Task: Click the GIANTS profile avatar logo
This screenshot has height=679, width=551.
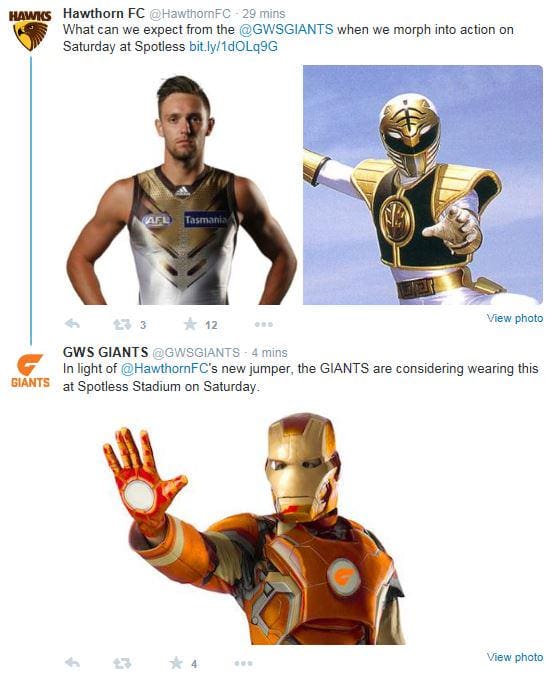Action: click(30, 371)
